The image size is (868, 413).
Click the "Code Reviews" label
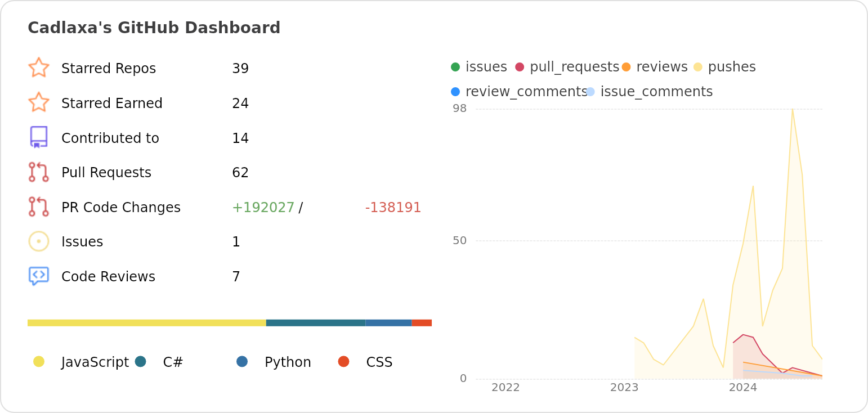coord(108,277)
